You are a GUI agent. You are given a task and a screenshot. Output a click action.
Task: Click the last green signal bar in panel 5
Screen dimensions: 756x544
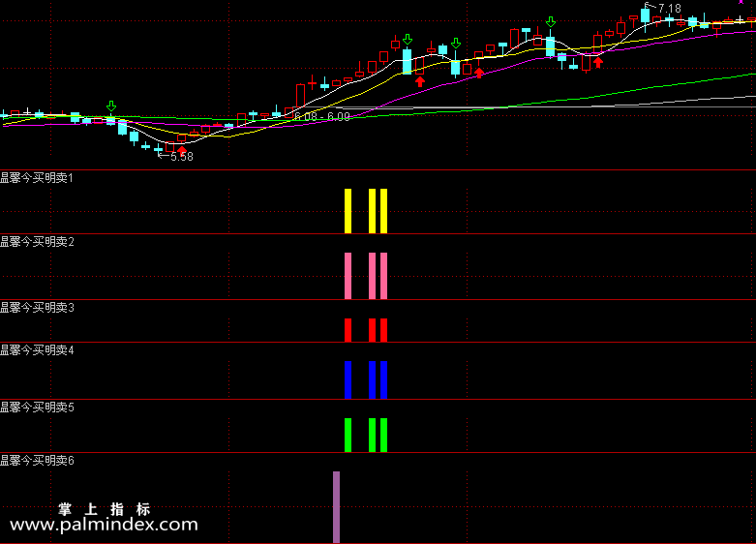(383, 435)
